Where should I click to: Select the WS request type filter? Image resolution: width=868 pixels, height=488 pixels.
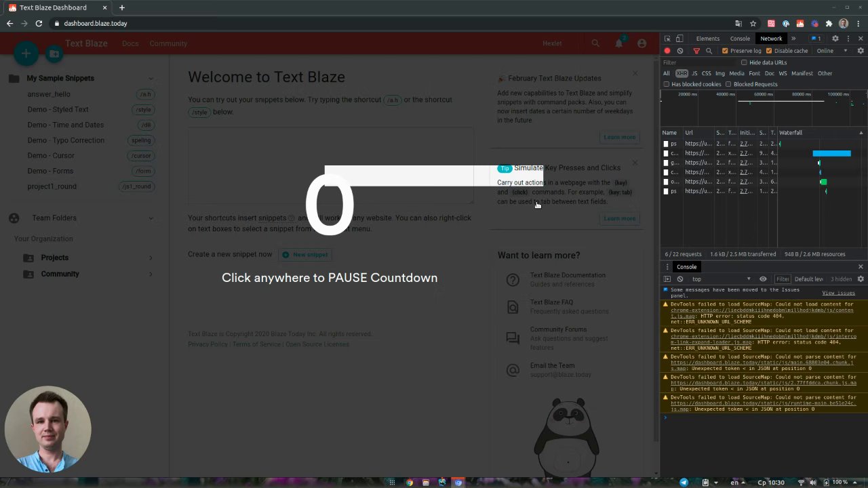tap(783, 73)
